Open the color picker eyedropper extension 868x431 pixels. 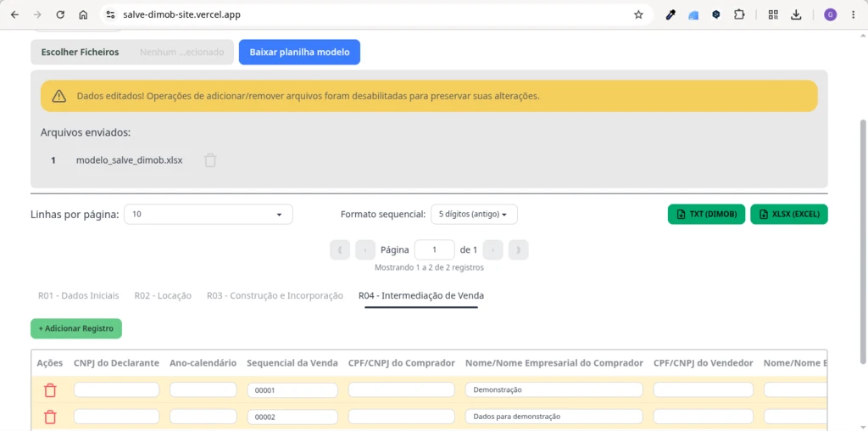click(670, 15)
